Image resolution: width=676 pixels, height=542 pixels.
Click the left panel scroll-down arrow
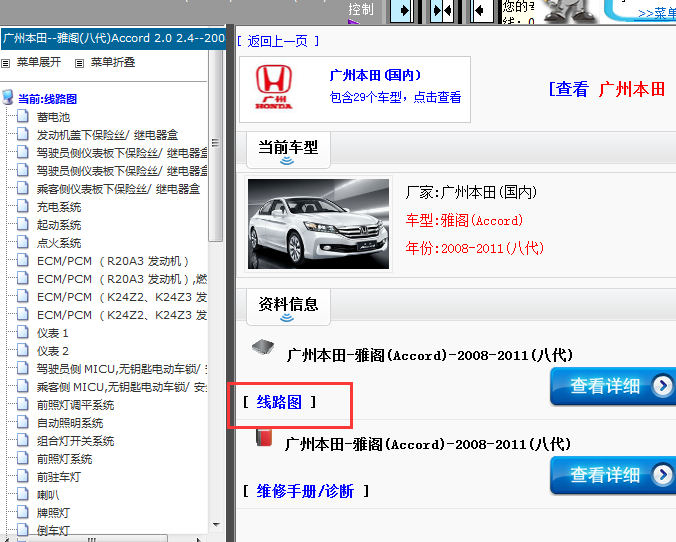tap(216, 525)
